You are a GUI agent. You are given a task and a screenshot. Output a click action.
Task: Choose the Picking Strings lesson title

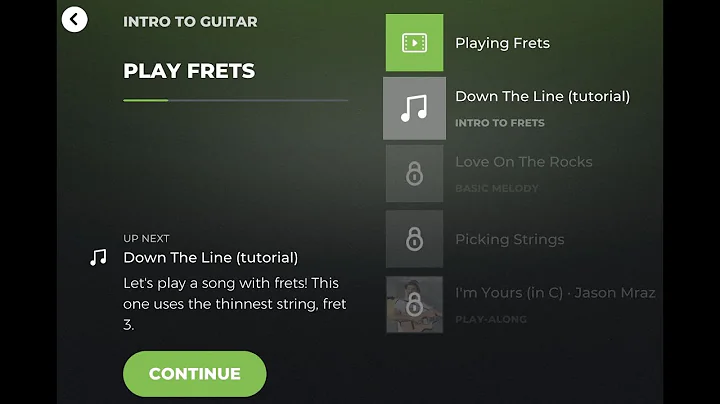(509, 240)
